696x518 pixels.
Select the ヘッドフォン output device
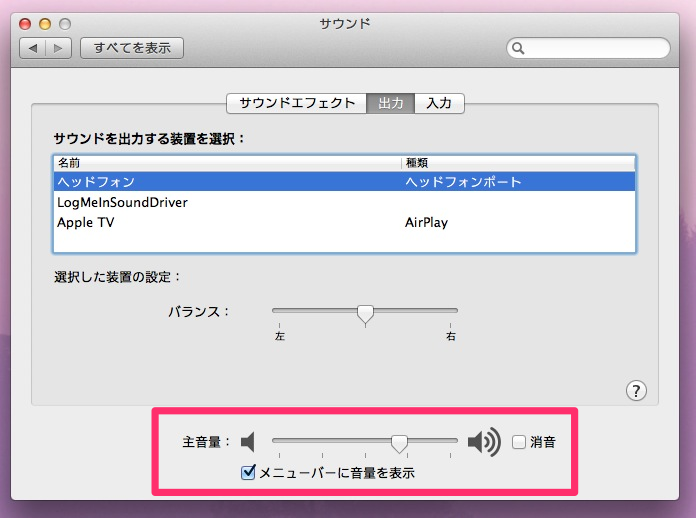344,182
